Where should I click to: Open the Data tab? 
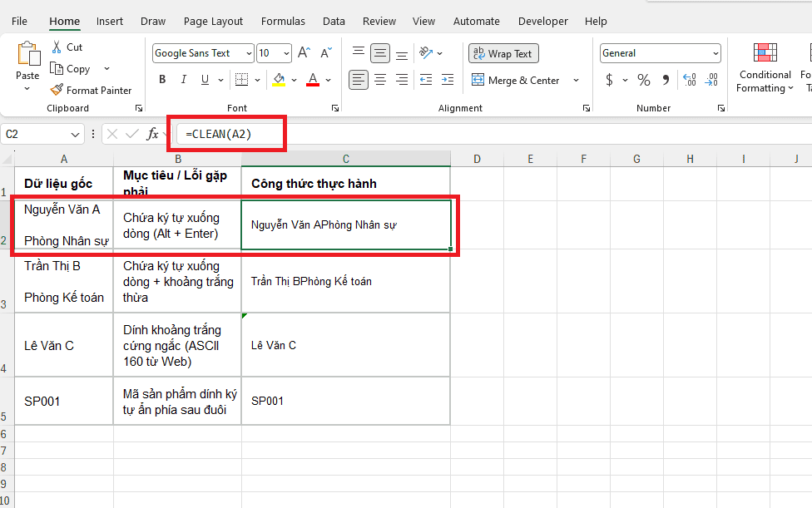pos(334,22)
